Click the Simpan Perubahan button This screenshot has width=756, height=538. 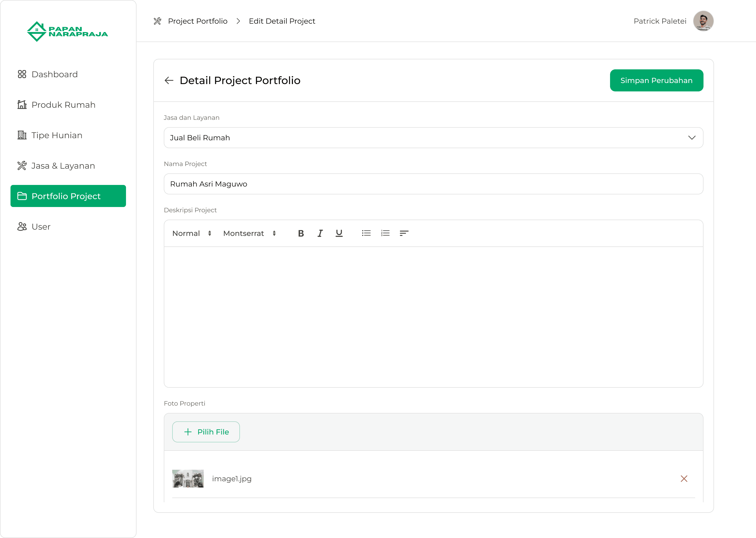click(x=656, y=80)
